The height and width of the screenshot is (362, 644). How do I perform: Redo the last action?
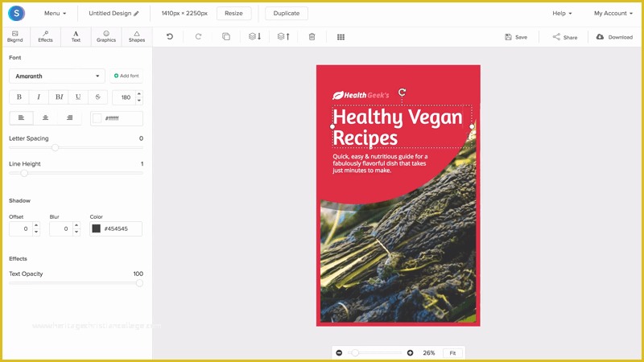pyautogui.click(x=198, y=36)
